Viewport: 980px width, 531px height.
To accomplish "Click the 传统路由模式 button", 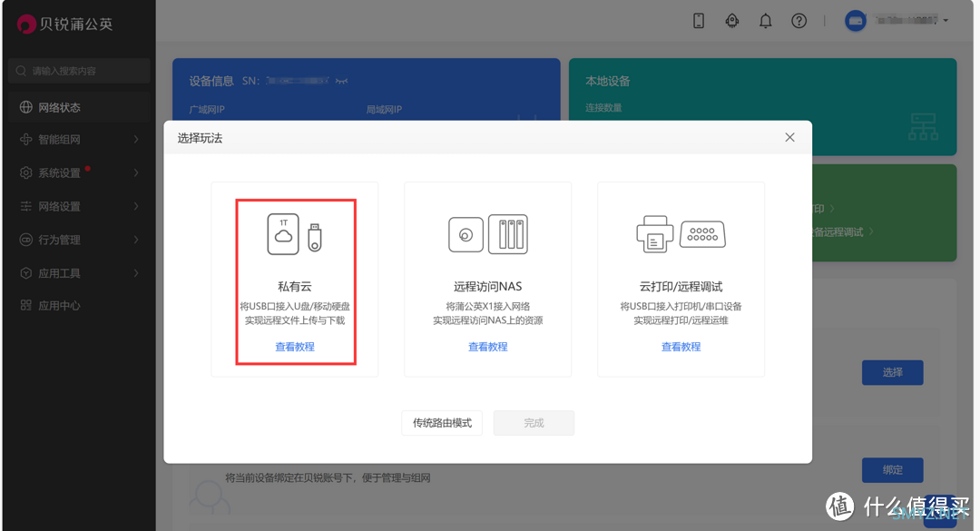I will [x=442, y=423].
